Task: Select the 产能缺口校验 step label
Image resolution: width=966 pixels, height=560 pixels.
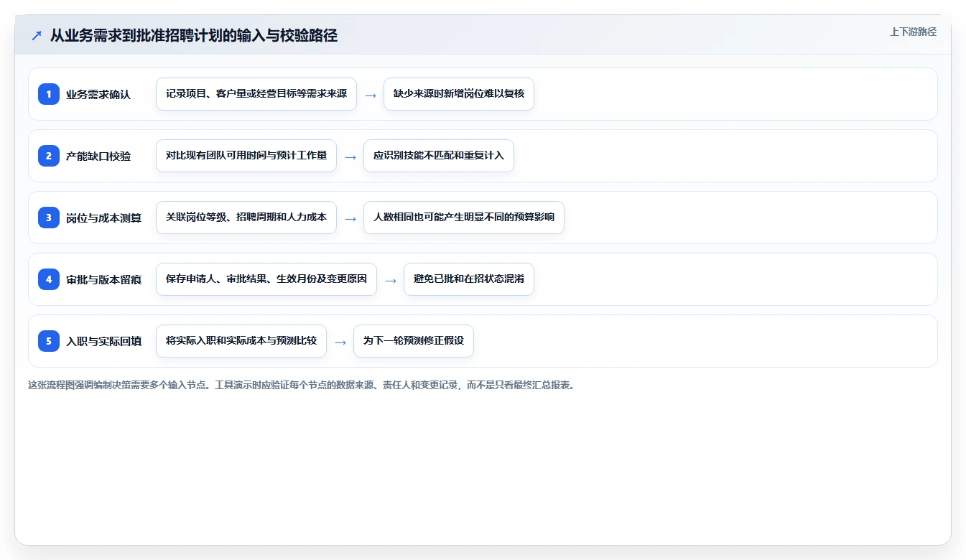Action: 98,156
